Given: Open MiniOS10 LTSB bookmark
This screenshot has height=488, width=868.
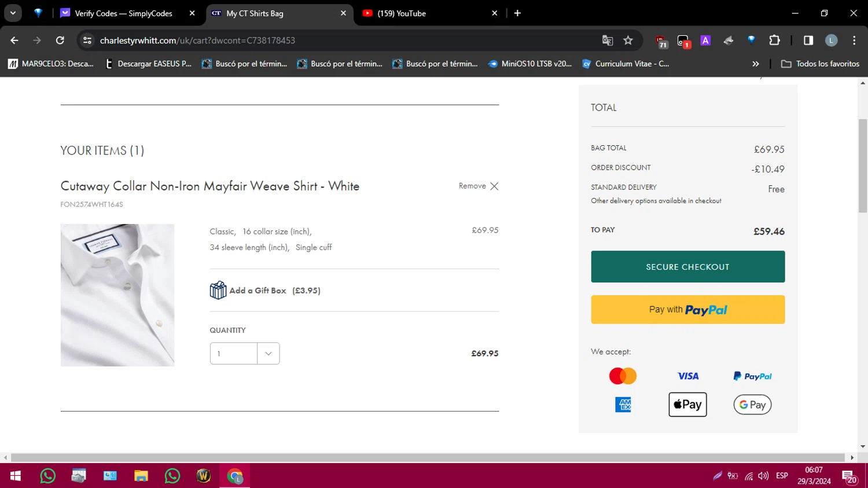Looking at the screenshot, I should [530, 64].
